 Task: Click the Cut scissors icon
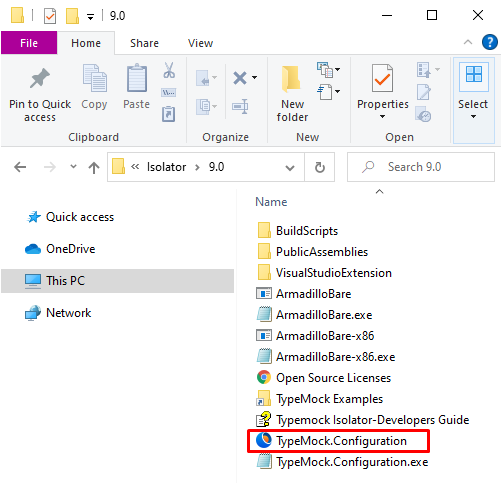(x=169, y=70)
